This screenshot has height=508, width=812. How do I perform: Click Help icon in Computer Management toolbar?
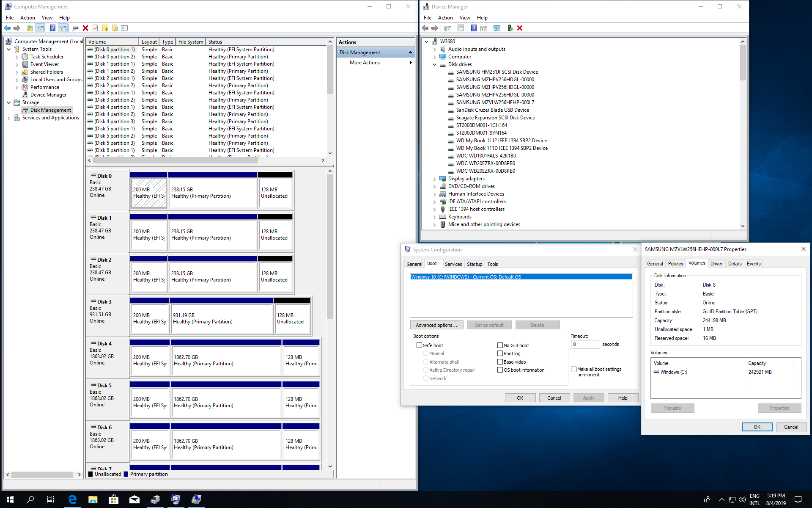click(52, 28)
